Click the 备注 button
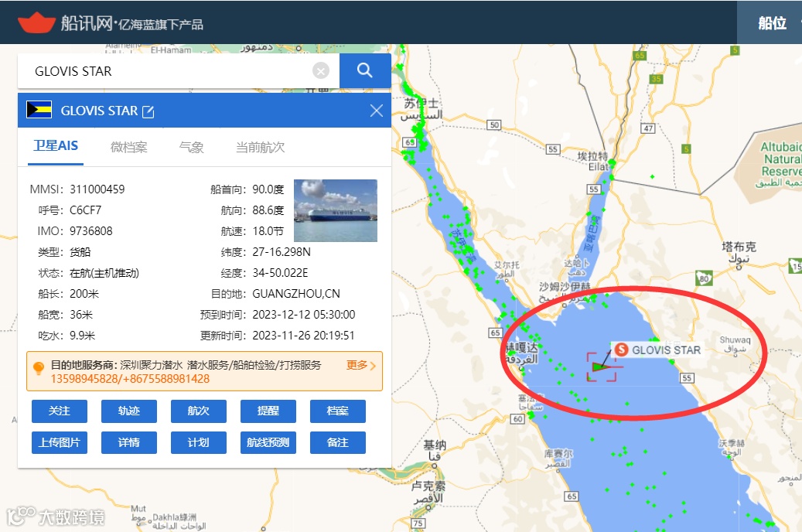Image resolution: width=802 pixels, height=532 pixels. click(x=337, y=442)
